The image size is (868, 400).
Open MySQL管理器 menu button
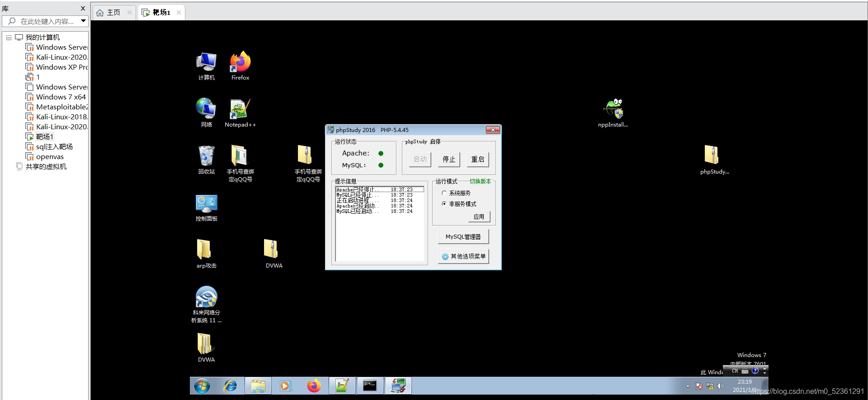[x=463, y=237]
